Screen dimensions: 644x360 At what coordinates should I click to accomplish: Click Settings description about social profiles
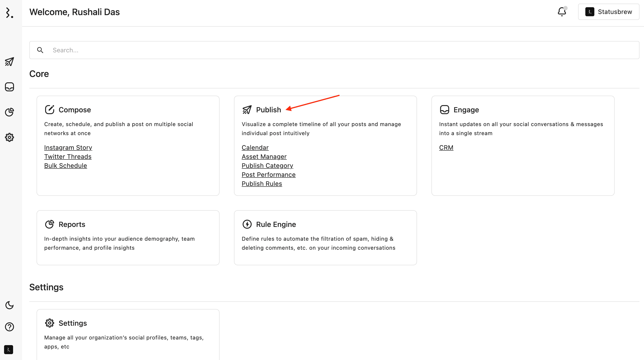[124, 342]
